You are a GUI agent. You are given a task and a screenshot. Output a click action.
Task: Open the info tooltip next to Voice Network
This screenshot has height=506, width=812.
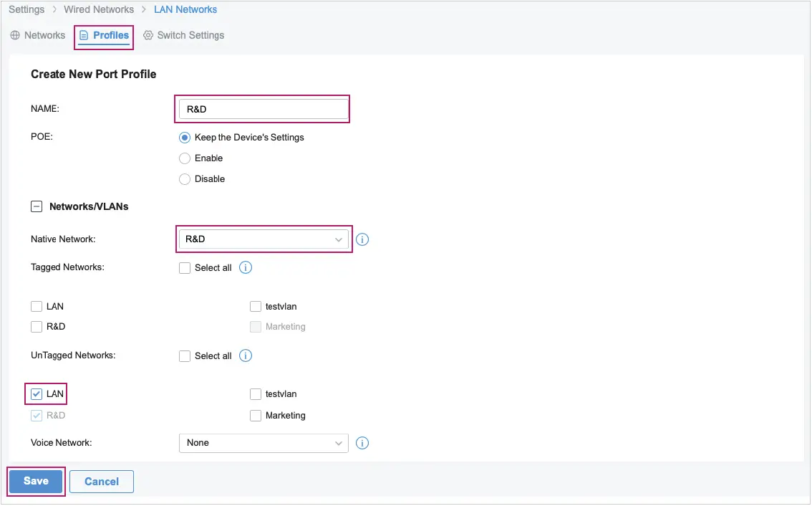tap(362, 442)
